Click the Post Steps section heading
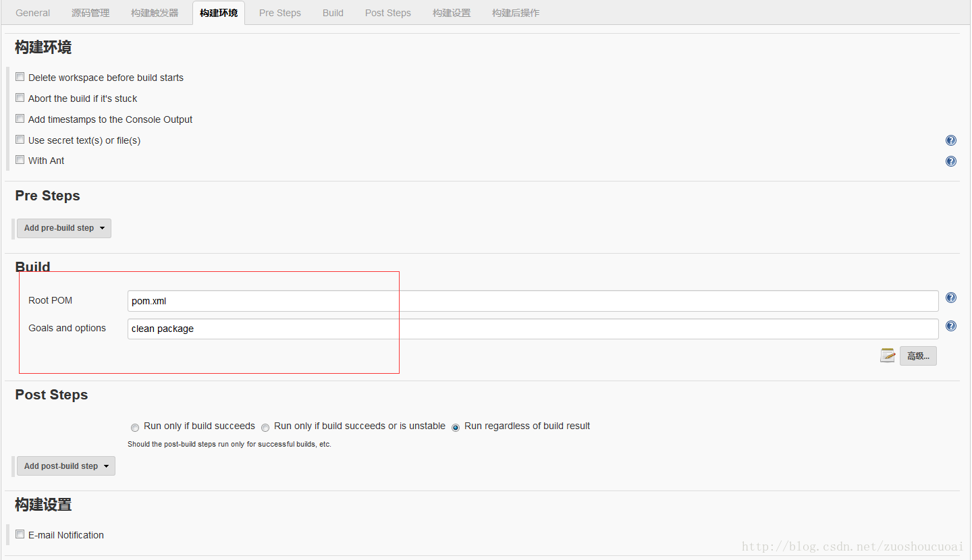This screenshot has height=560, width=972. pos(51,395)
